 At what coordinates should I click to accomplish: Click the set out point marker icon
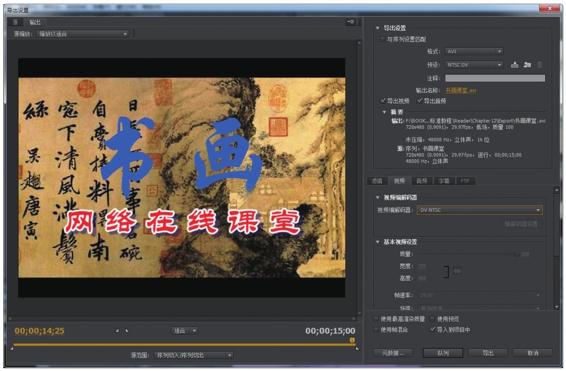126,331
